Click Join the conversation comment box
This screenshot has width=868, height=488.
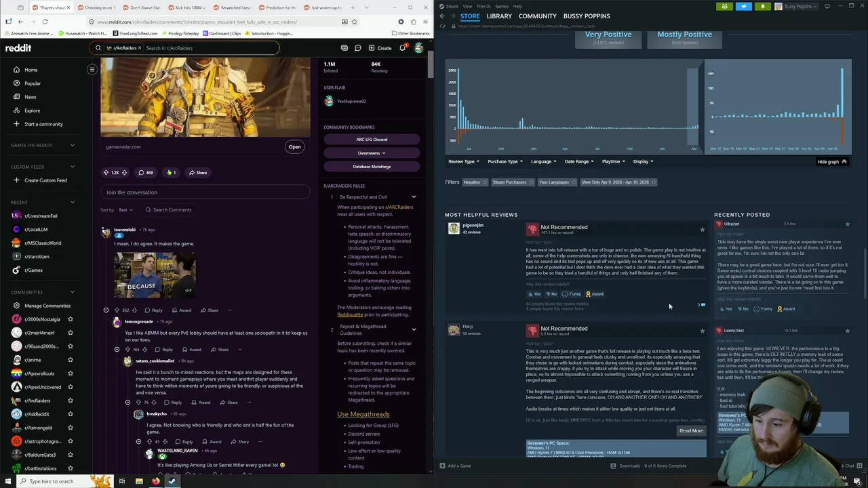coord(205,192)
